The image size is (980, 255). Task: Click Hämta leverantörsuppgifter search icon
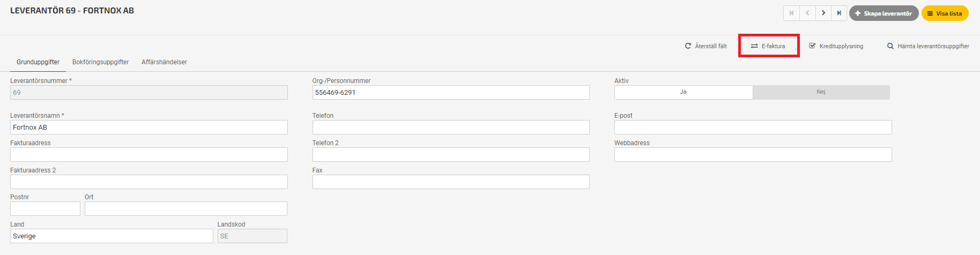tap(890, 46)
